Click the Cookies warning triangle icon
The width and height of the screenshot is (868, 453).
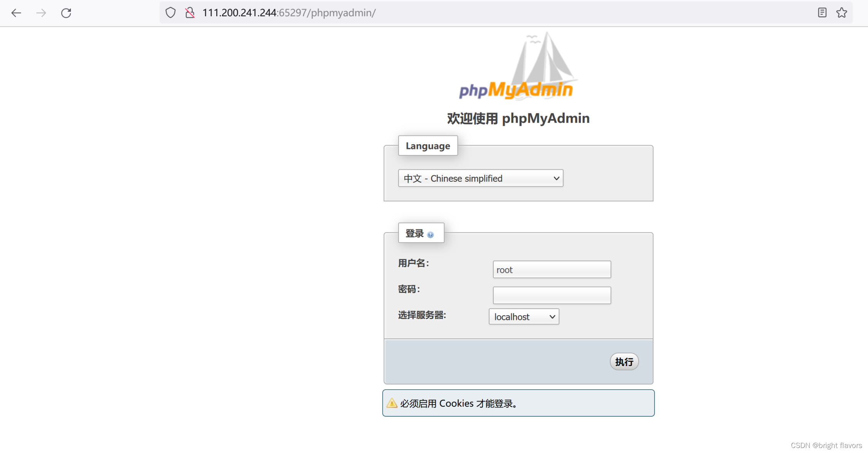coord(392,403)
